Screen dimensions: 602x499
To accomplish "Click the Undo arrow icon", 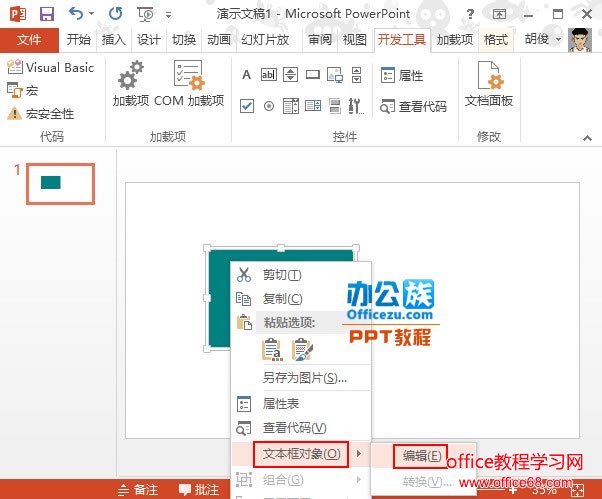I will pos(76,14).
